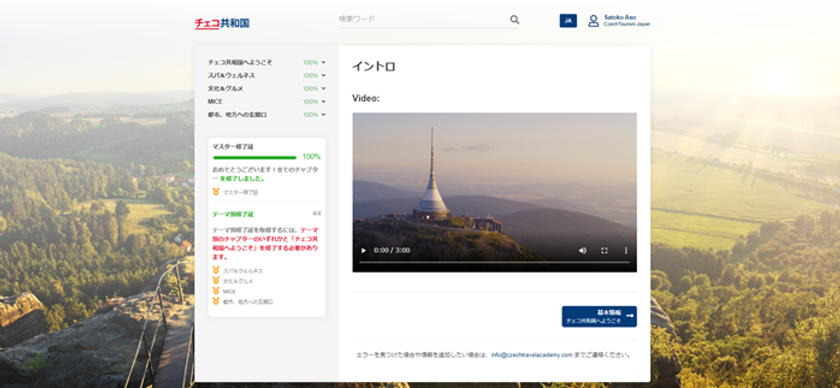Open the user profile icon
The height and width of the screenshot is (388, 840).
593,21
